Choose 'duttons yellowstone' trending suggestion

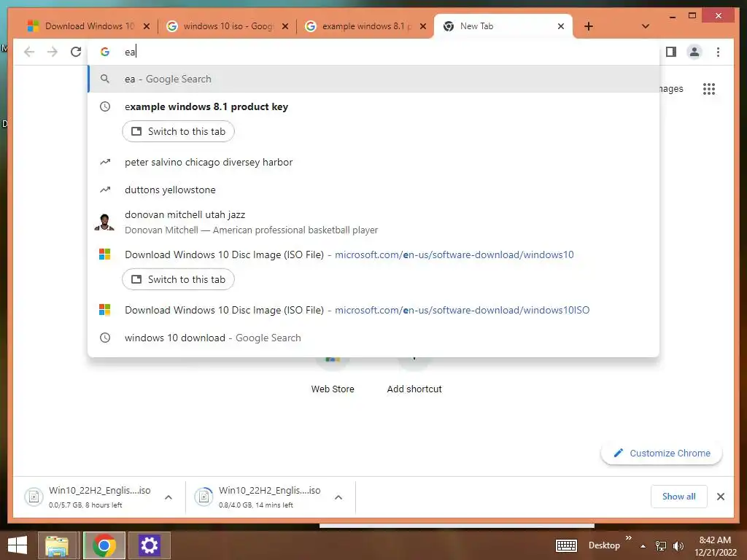coord(374,190)
